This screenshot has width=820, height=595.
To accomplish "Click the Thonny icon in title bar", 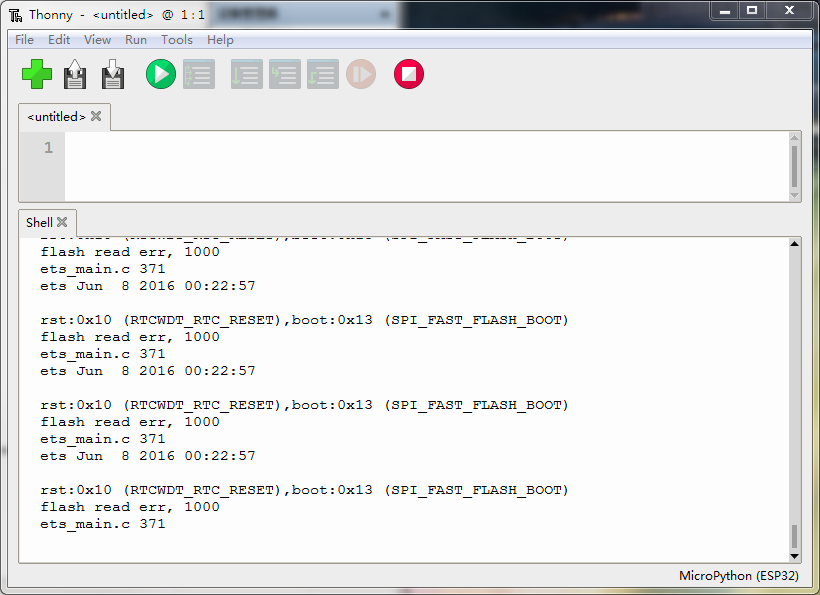I will pos(14,13).
